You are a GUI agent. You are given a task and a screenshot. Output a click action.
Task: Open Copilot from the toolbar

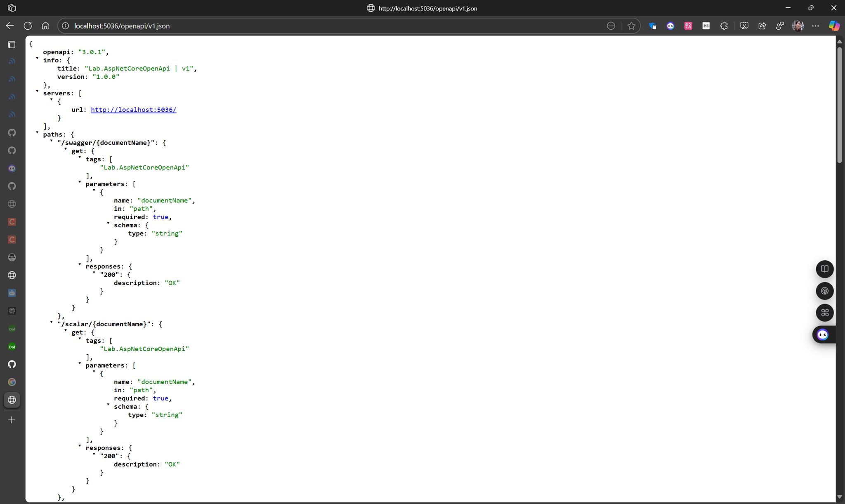coord(834,26)
